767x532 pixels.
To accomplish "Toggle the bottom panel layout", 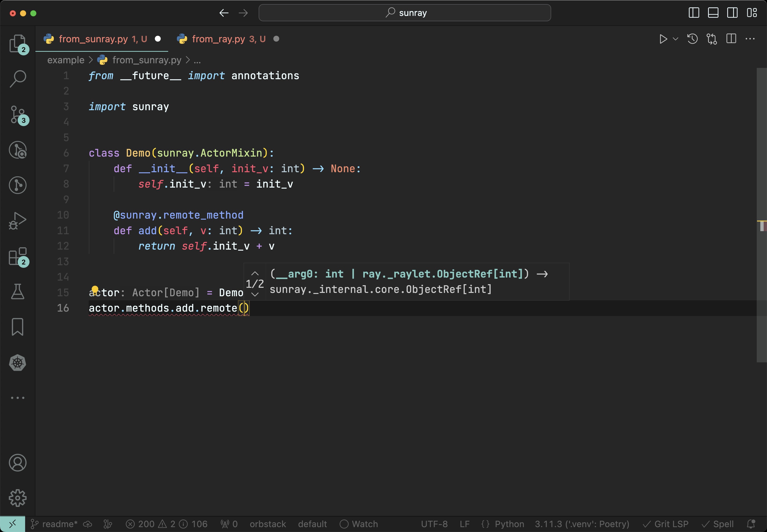I will point(713,13).
